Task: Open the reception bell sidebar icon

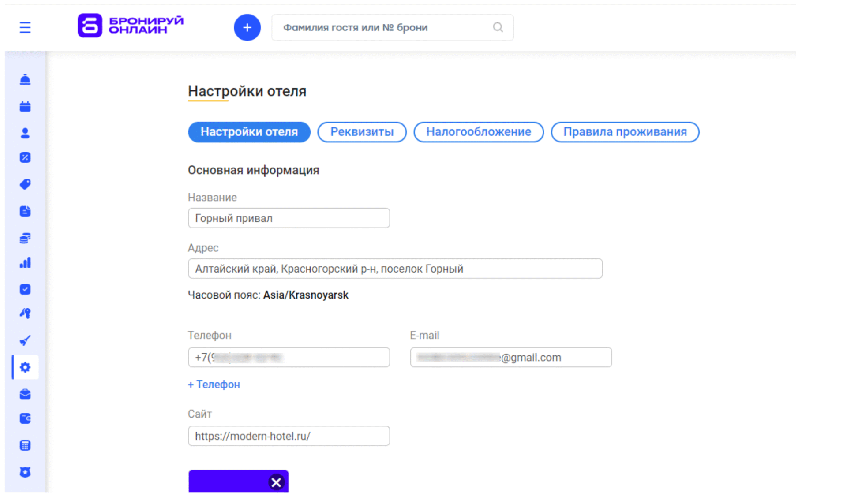Action: point(25,79)
